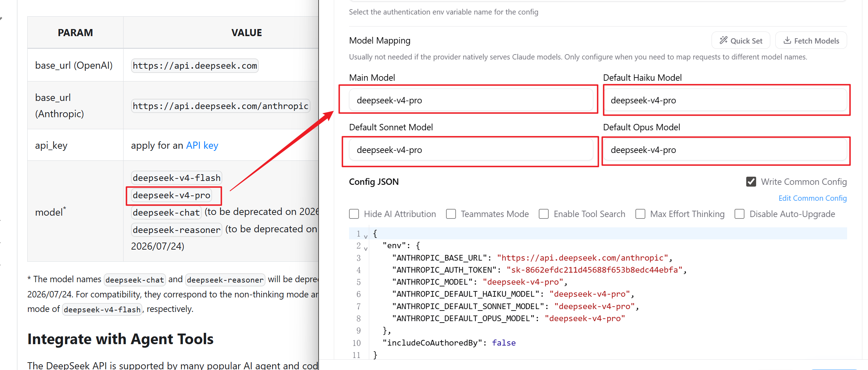Click deepseek-v4-flash in the model table row
The width and height of the screenshot is (868, 370).
tap(177, 178)
